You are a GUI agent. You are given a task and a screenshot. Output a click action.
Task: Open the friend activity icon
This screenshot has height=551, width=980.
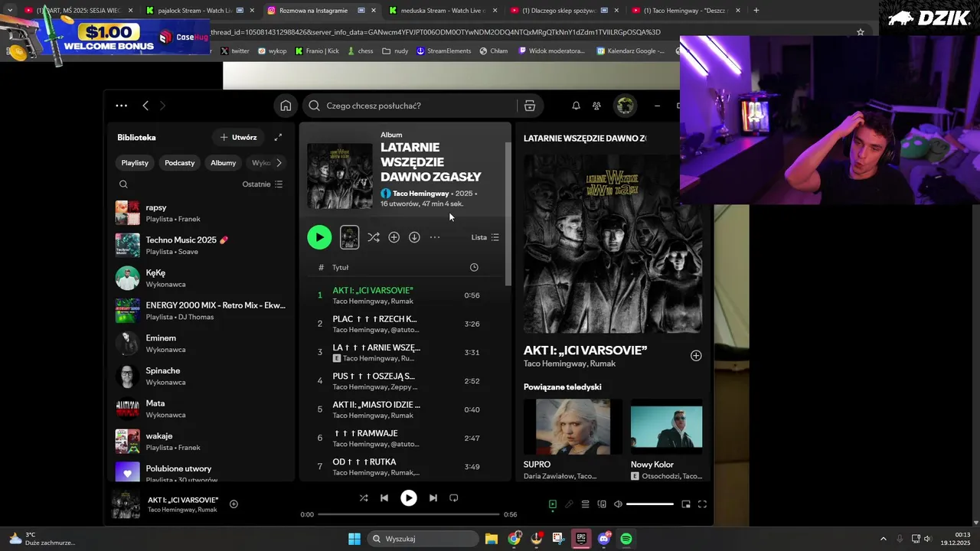(596, 106)
